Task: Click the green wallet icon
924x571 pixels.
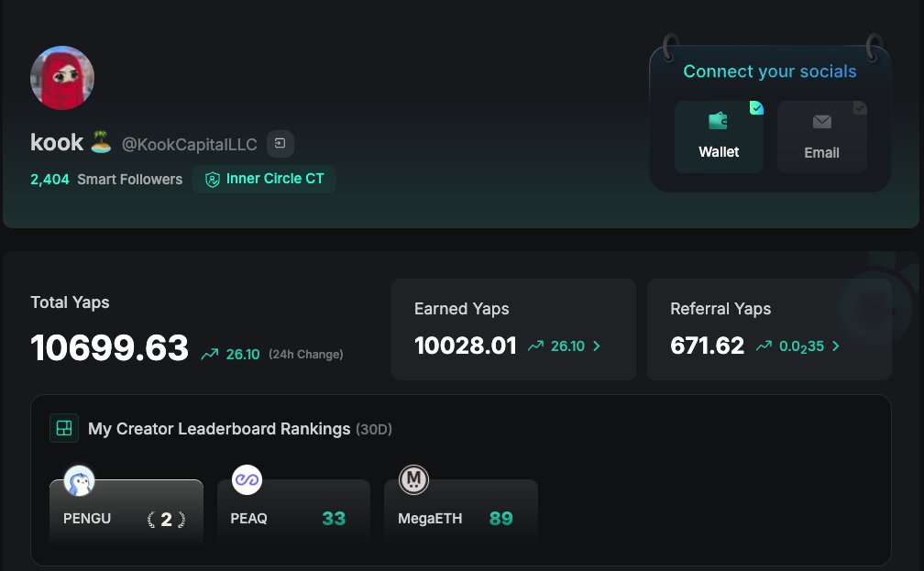Action: pos(718,121)
